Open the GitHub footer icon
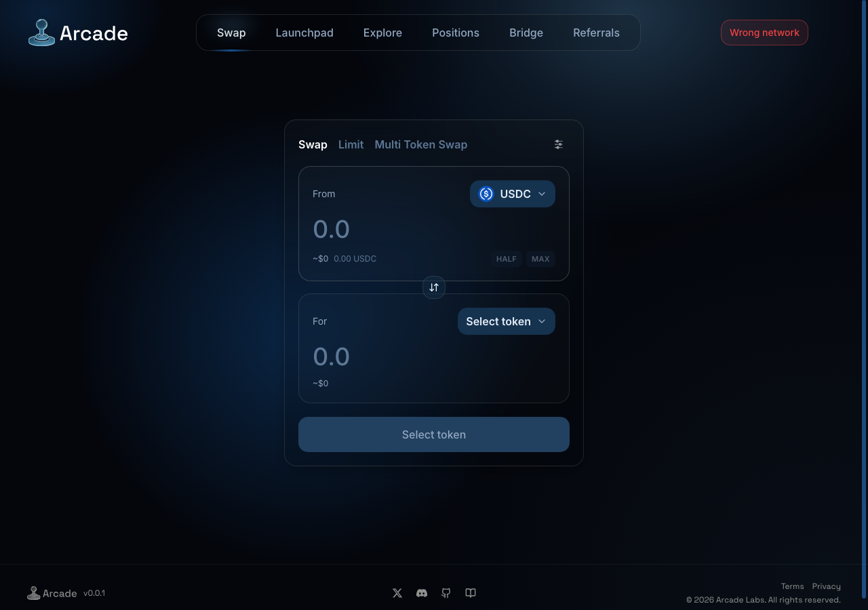868x610 pixels. coord(446,593)
